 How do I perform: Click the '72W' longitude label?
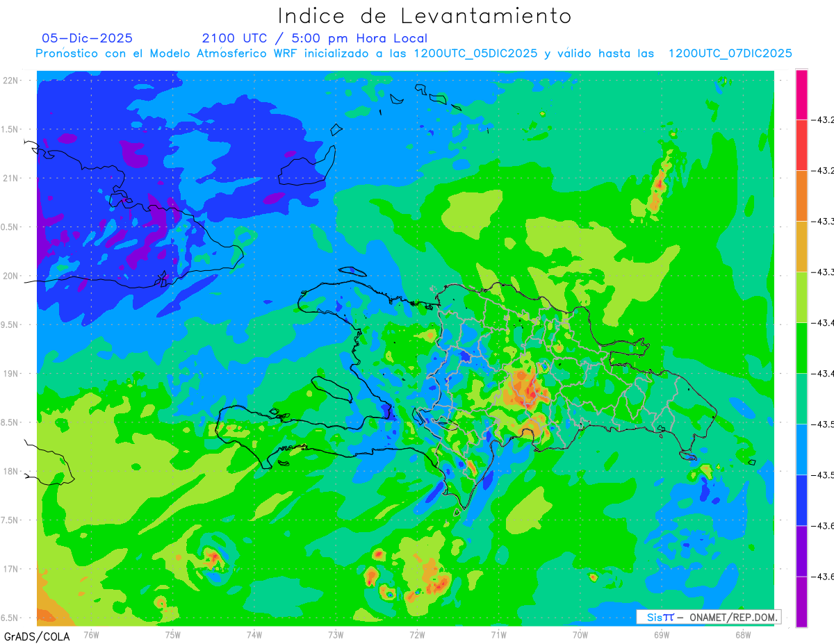417,634
